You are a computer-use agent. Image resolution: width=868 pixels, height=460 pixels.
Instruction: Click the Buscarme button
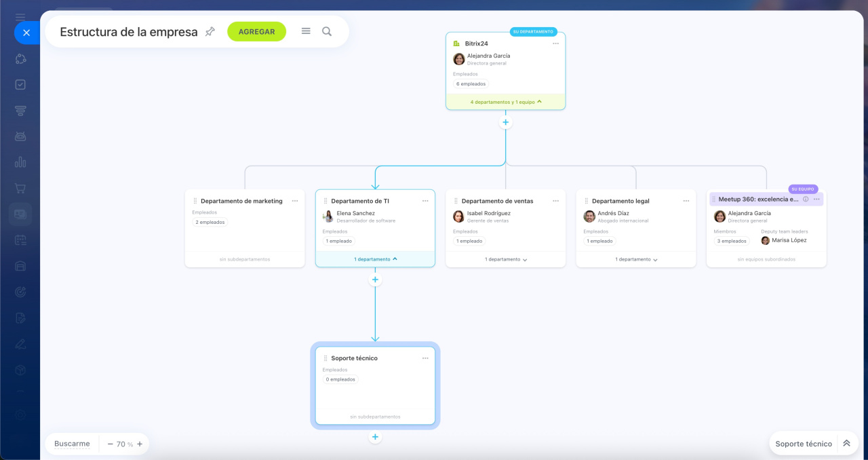pyautogui.click(x=72, y=444)
